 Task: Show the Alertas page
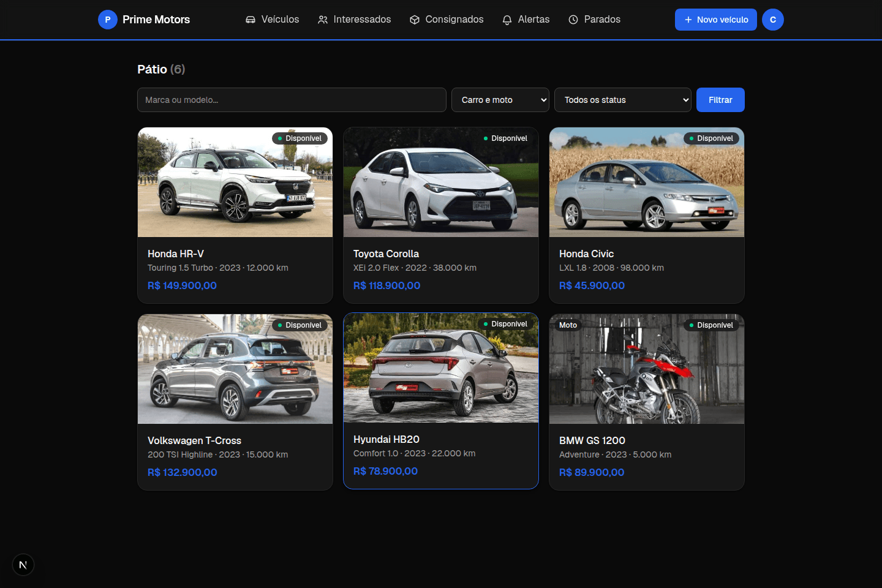click(x=526, y=20)
